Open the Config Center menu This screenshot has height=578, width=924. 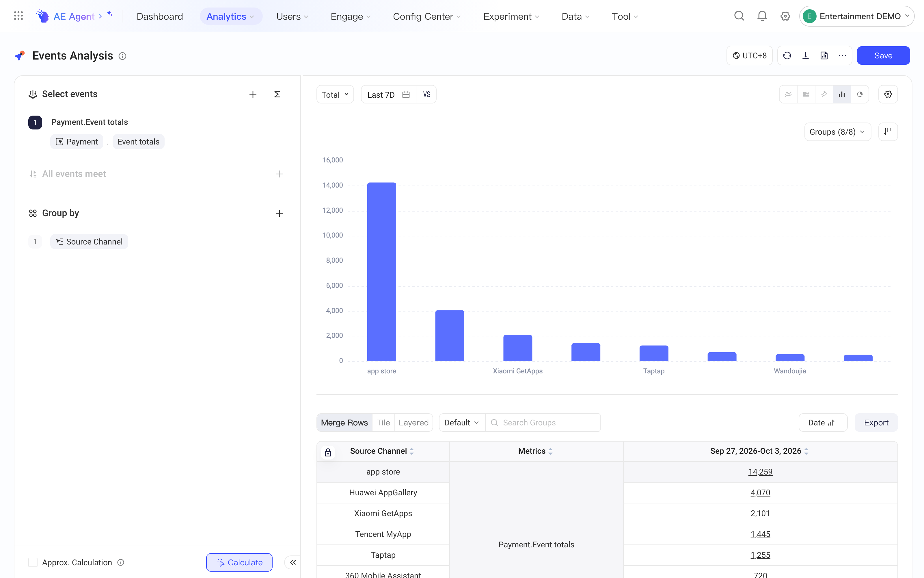[x=426, y=16]
